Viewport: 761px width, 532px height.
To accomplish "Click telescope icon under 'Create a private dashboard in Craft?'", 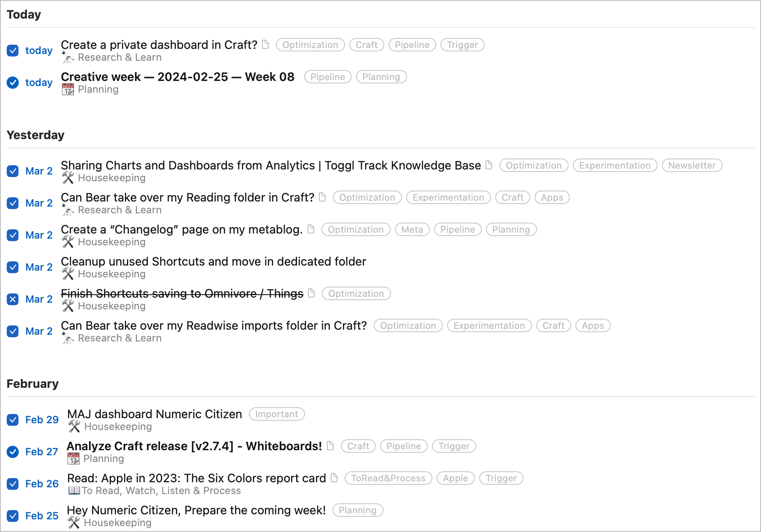I will coord(68,57).
